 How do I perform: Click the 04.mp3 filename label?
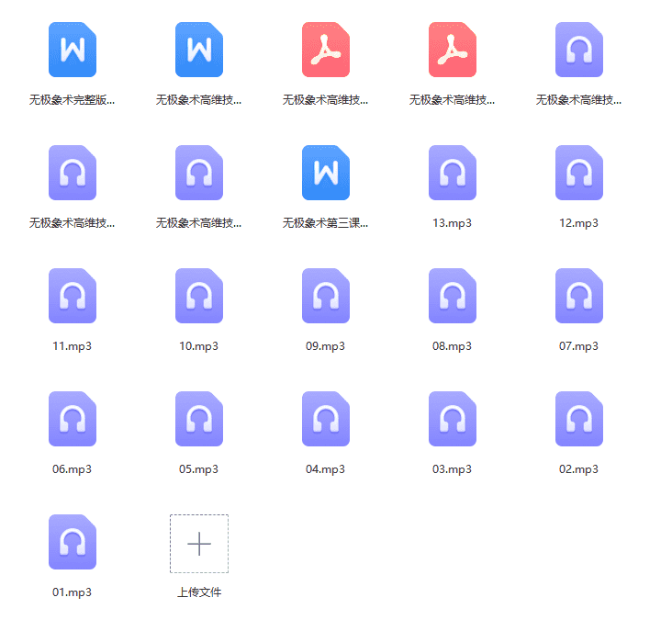coord(326,469)
